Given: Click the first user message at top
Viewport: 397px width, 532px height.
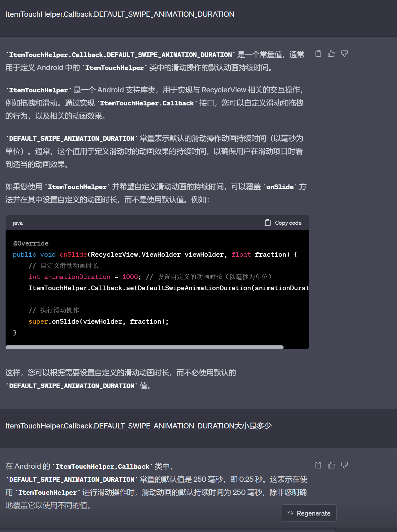Looking at the screenshot, I should tap(120, 14).
